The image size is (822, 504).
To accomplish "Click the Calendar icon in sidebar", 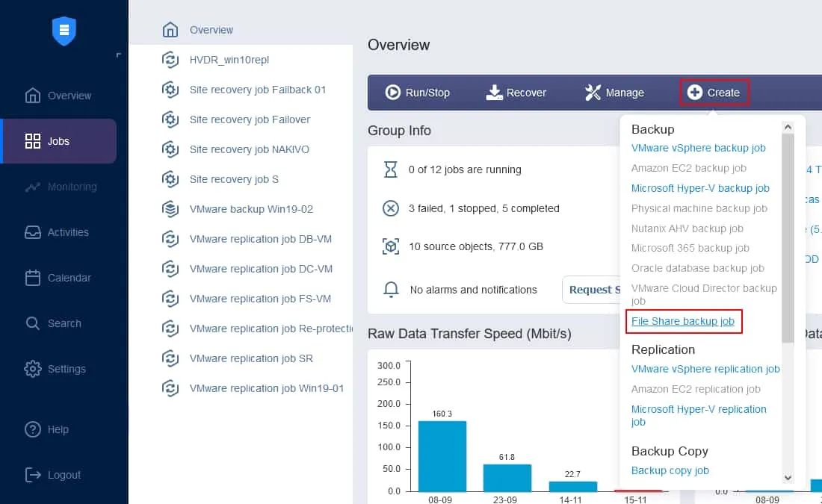I will click(33, 278).
